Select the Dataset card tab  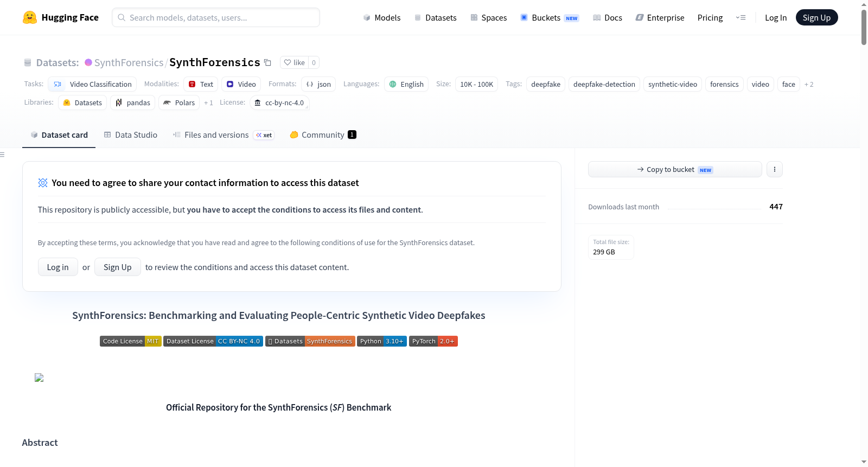coord(59,135)
